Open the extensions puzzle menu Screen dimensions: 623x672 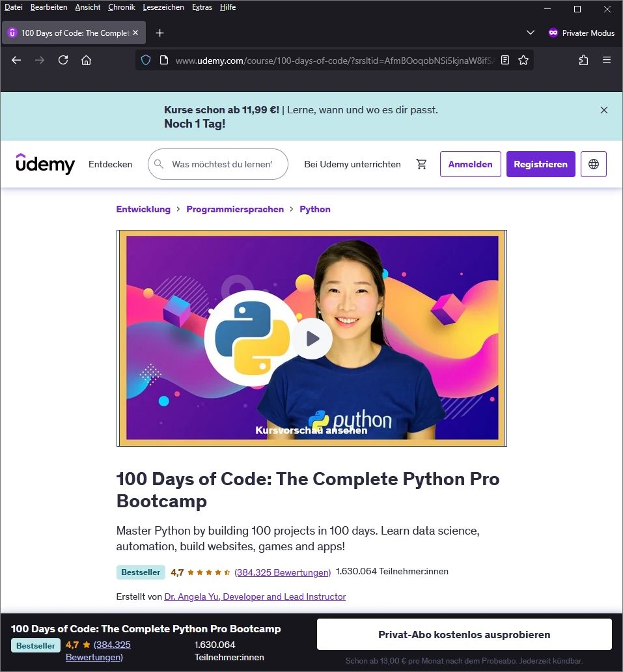pos(583,61)
